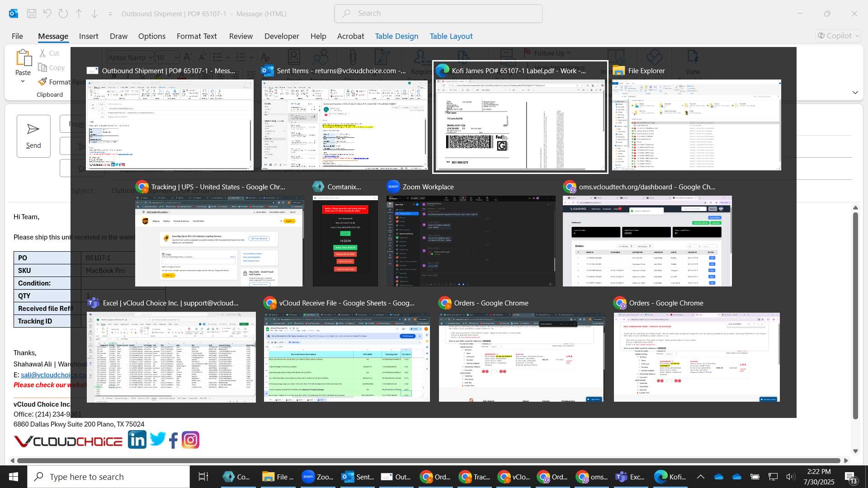Open the Acrobat tab
Screen dimensions: 868x488
(350, 36)
